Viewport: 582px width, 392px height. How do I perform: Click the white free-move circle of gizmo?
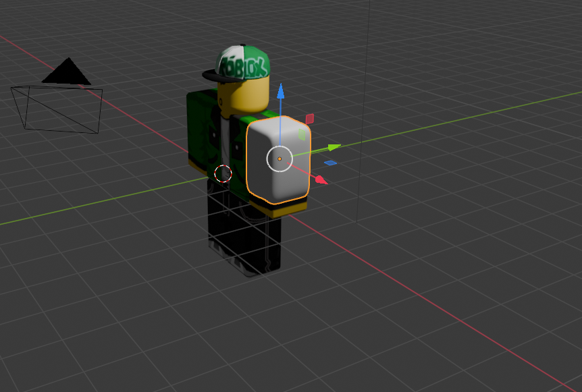point(280,159)
